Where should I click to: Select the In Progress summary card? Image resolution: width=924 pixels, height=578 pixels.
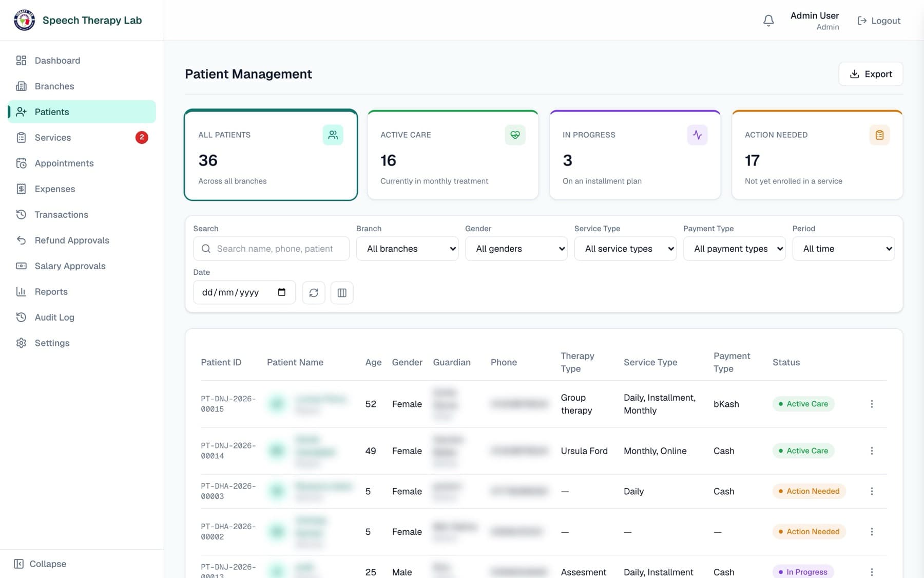(x=635, y=155)
